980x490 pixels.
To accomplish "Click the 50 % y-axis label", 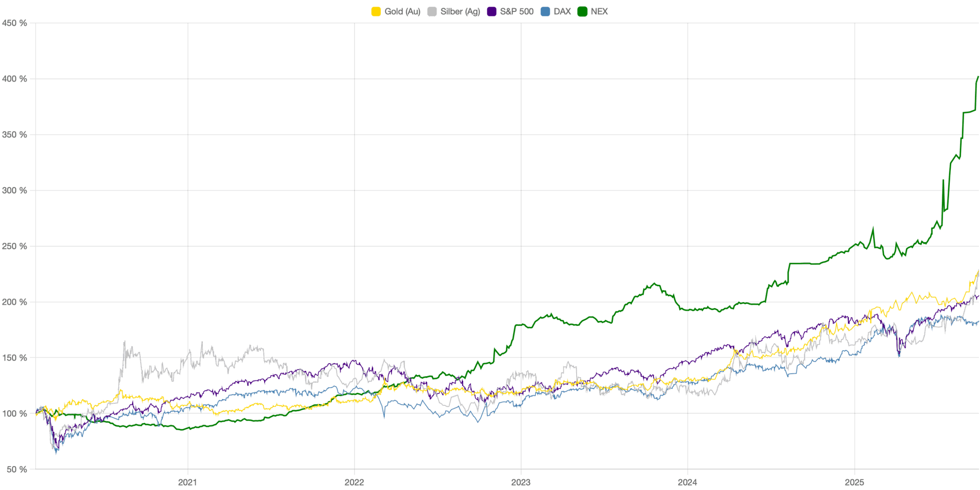I will [x=16, y=469].
